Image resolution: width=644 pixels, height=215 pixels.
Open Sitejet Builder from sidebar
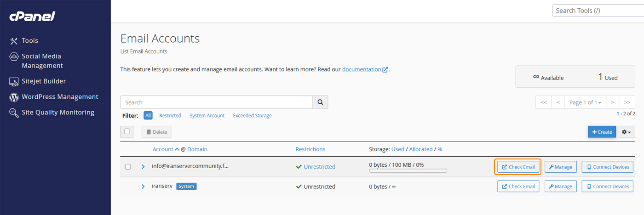tap(44, 81)
